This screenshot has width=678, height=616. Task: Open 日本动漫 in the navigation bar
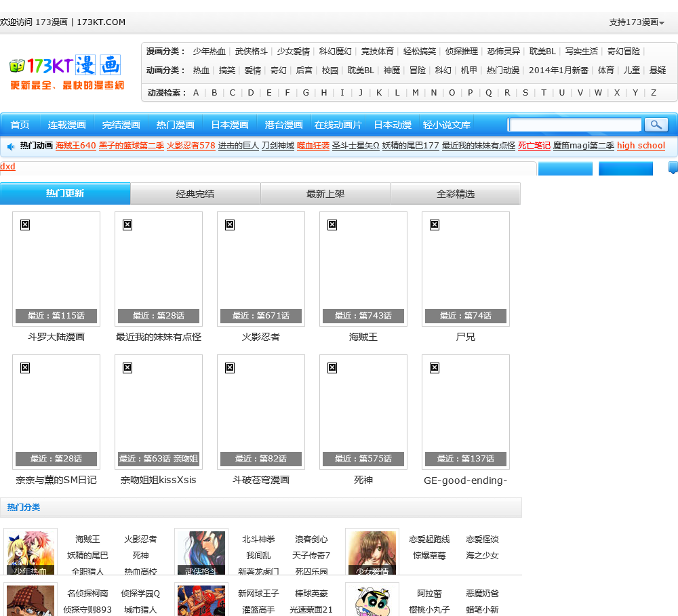(x=393, y=125)
